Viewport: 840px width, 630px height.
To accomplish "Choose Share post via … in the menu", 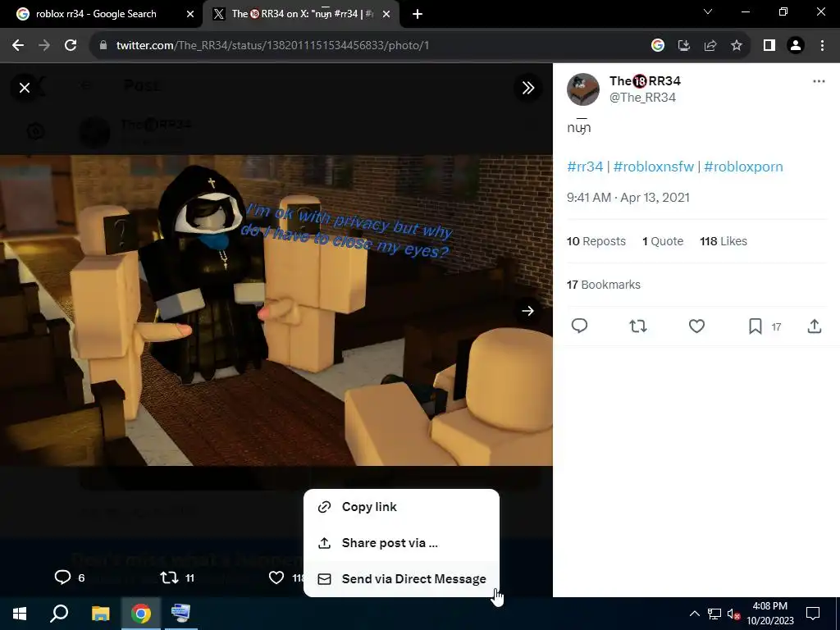I will pyautogui.click(x=401, y=543).
